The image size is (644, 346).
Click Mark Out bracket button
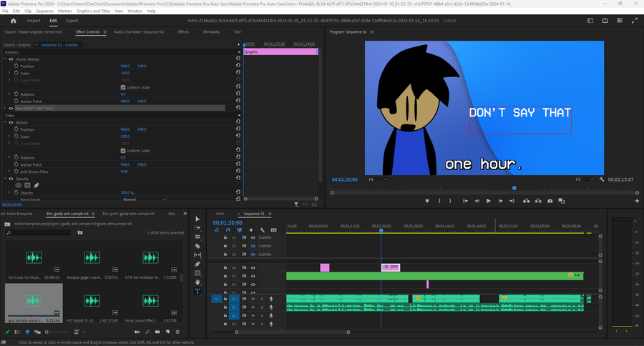[x=450, y=201]
